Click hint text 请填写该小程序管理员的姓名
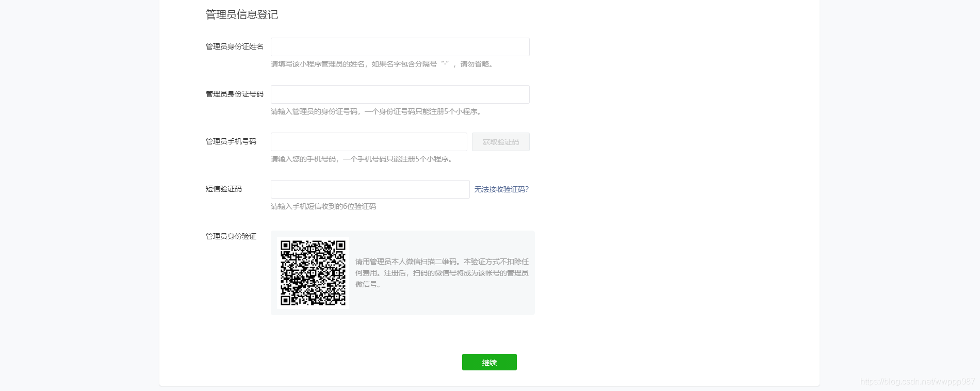 coord(318,64)
